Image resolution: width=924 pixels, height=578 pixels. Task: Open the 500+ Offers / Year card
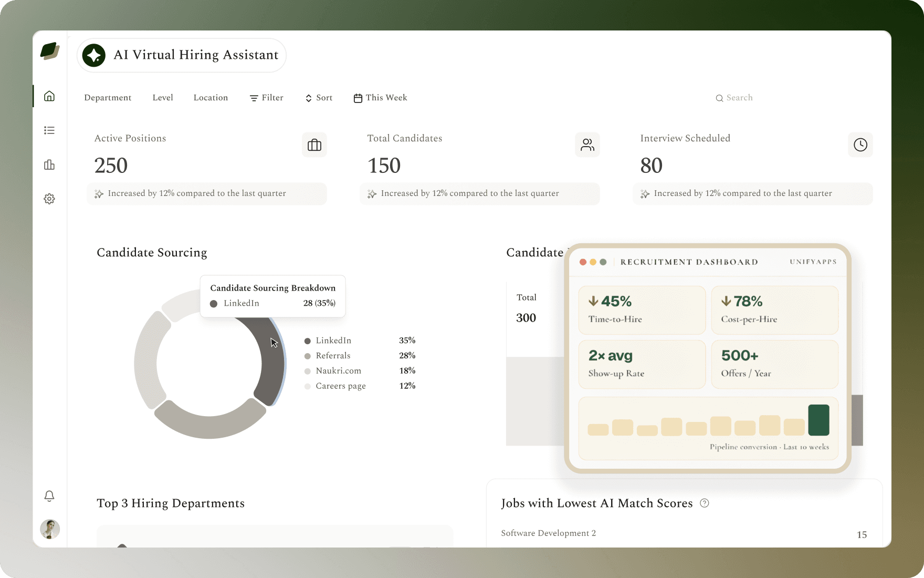tap(775, 364)
